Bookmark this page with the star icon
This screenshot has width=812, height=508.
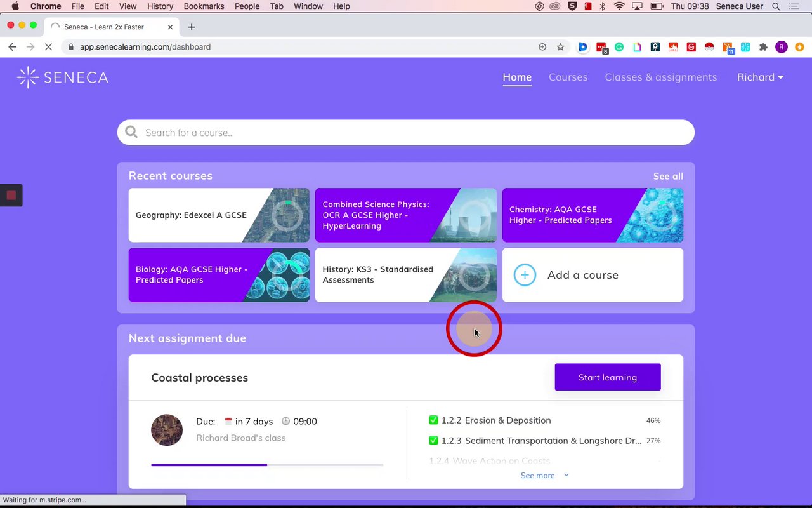tap(560, 47)
